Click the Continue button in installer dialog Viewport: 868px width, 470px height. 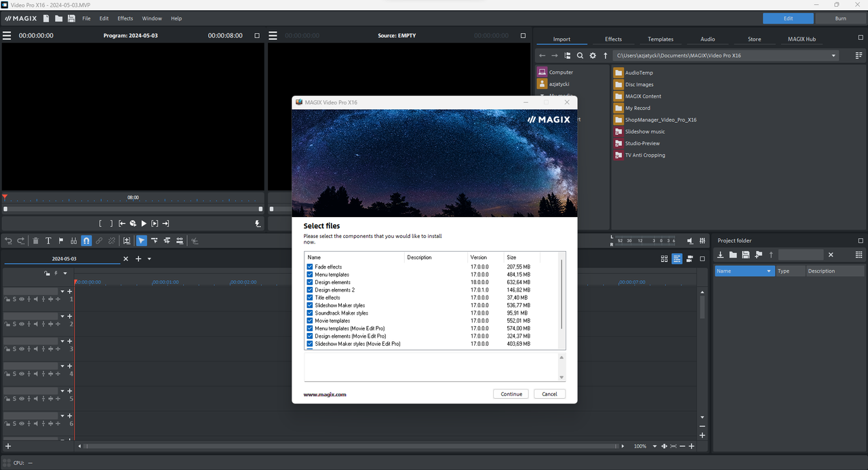511,394
